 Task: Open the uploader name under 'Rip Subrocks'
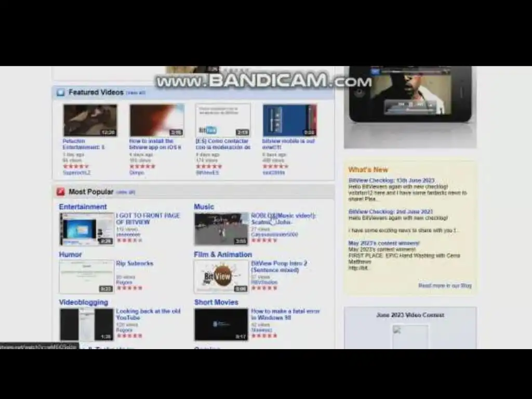pos(124,282)
